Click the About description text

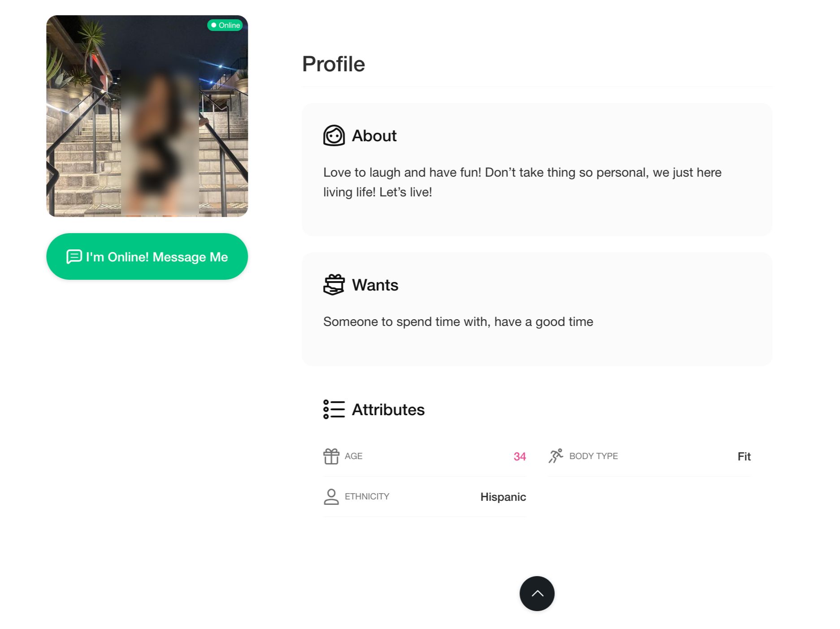pyautogui.click(x=522, y=182)
